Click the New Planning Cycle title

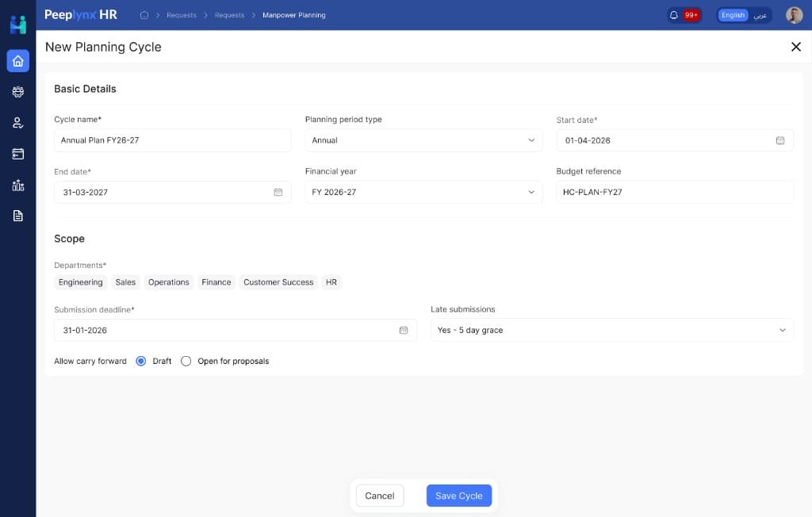(x=103, y=47)
